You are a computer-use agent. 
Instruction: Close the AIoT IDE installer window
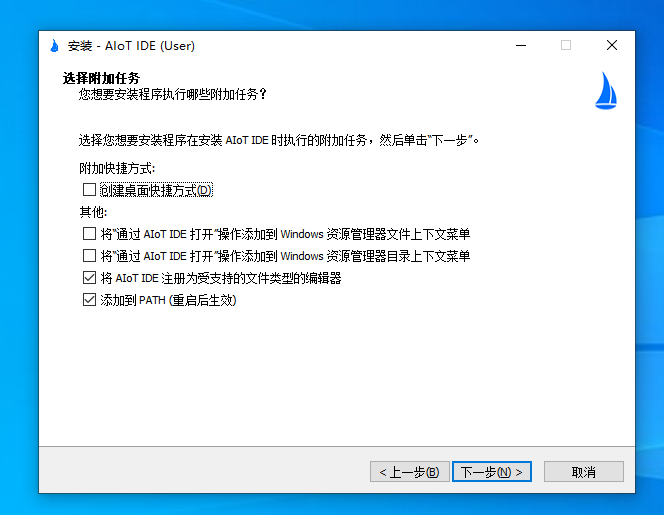611,45
